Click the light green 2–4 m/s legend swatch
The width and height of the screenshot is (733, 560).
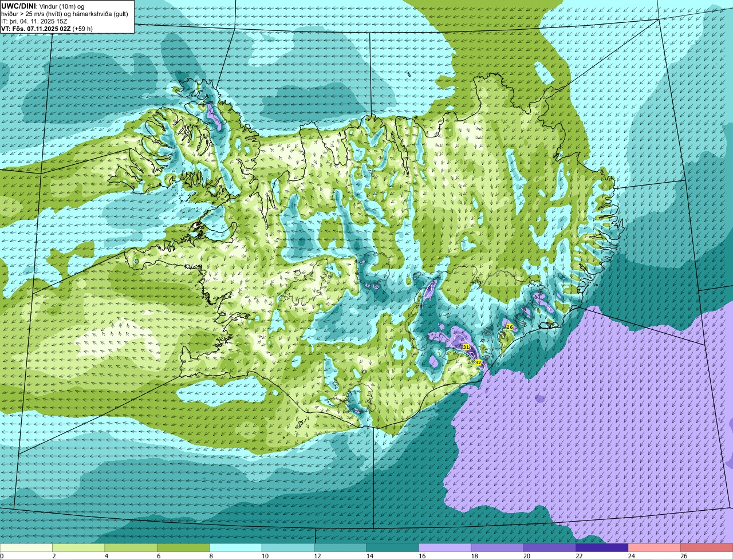tap(79, 547)
